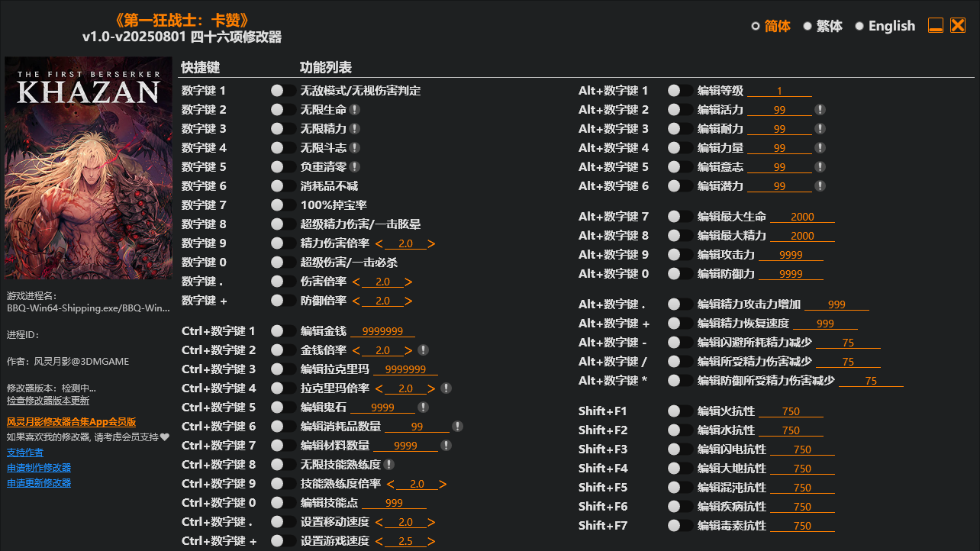
Task: Click BBQ-Win64-Shipping.exe process name text
Action: [89, 308]
